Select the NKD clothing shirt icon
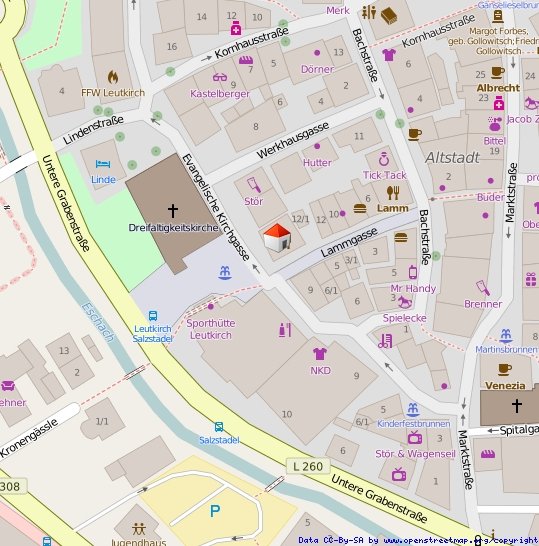The height and width of the screenshot is (546, 539). (x=320, y=354)
